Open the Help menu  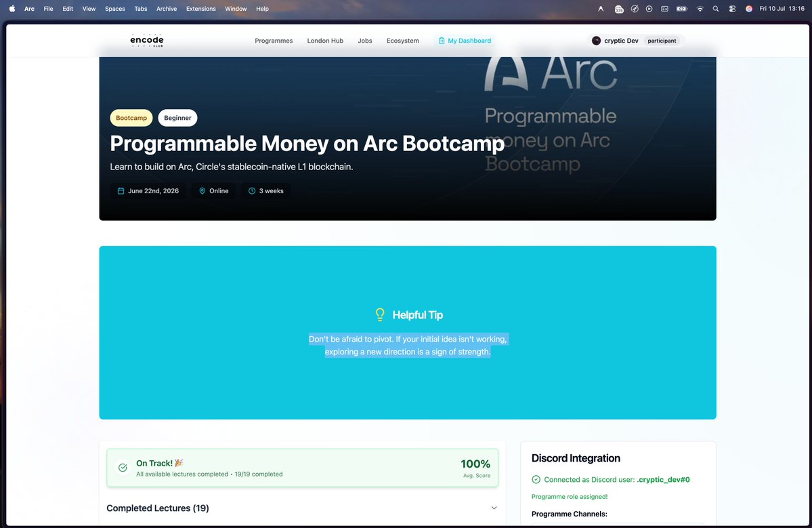coord(263,9)
